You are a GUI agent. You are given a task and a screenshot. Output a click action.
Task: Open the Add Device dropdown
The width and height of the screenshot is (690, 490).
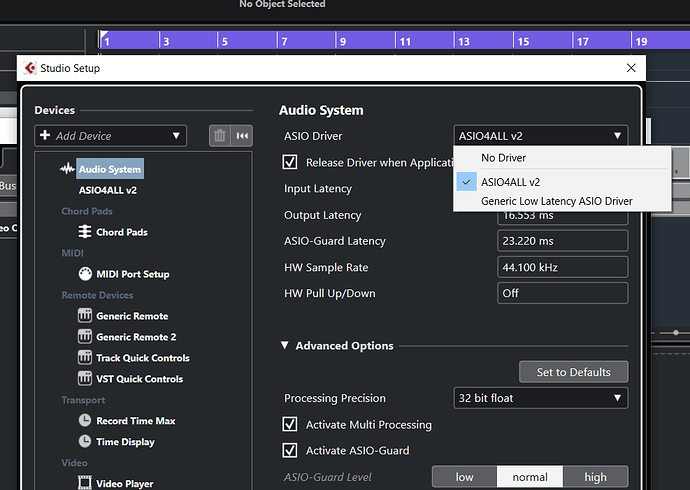(110, 136)
